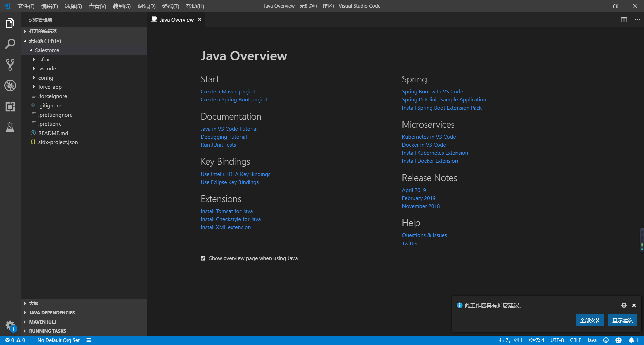This screenshot has height=345, width=644.
Task: Expand the force-app folder
Action: tap(84, 87)
